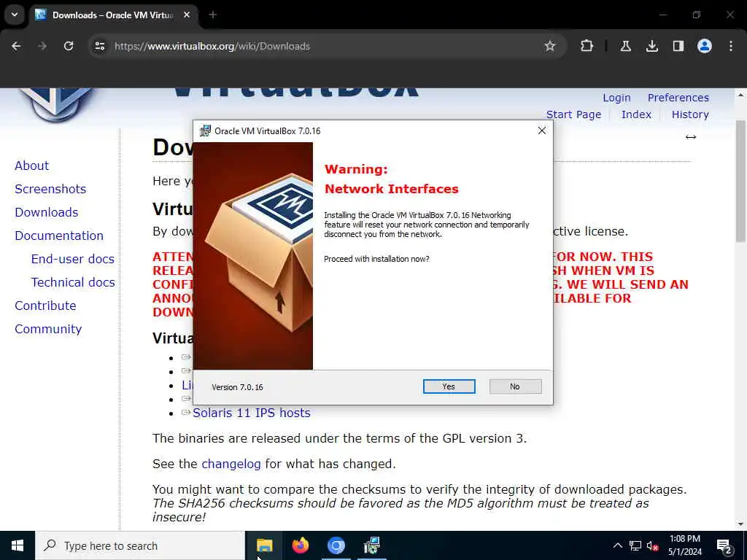This screenshot has width=747, height=560.
Task: View site information icon in address bar
Action: point(99,46)
